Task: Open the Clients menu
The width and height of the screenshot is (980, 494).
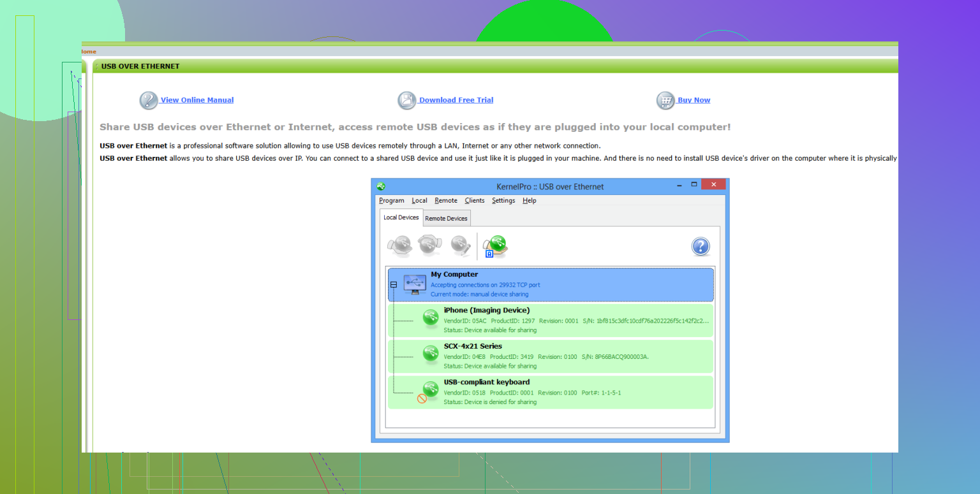Action: click(475, 201)
